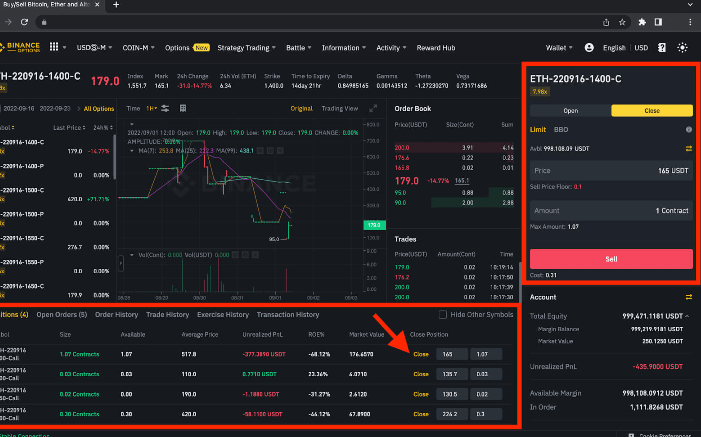Viewport: 701px width, 437px height.
Task: Switch to Open Orders (5) tab
Action: 62,314
